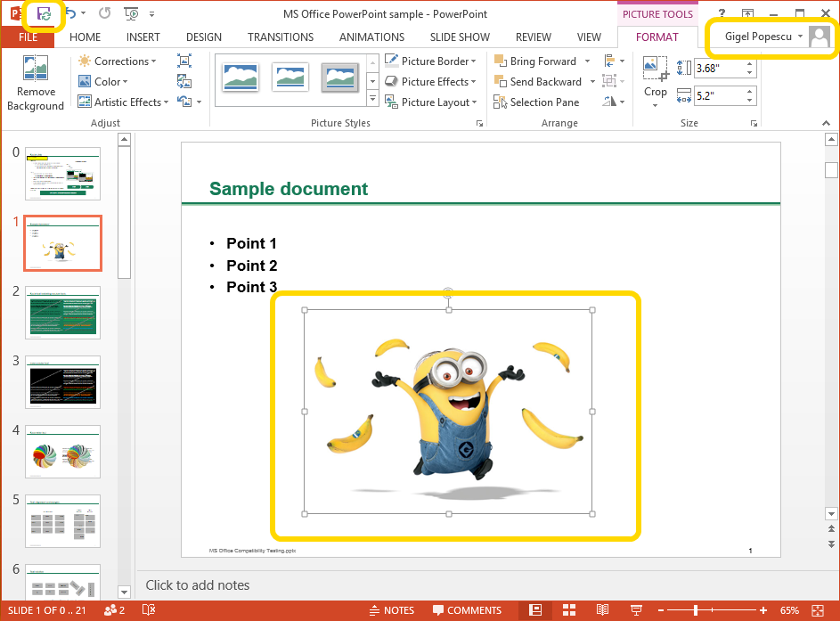Click the Crop tool
The image size is (840, 621).
656,81
